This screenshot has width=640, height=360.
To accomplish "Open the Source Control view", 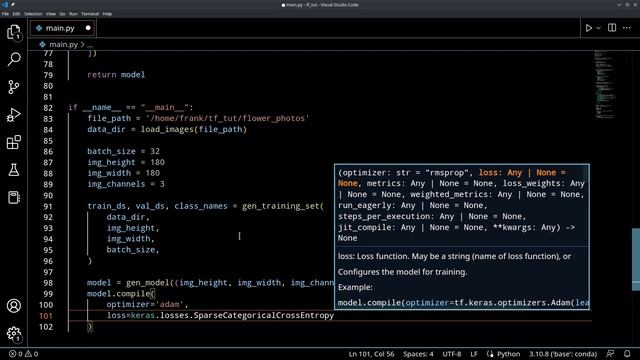I will pyautogui.click(x=14, y=87).
